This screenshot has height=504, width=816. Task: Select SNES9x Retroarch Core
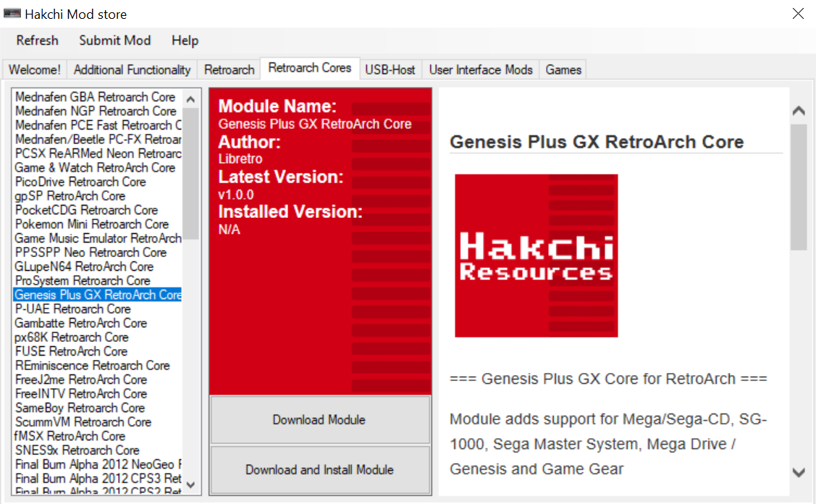click(97, 450)
